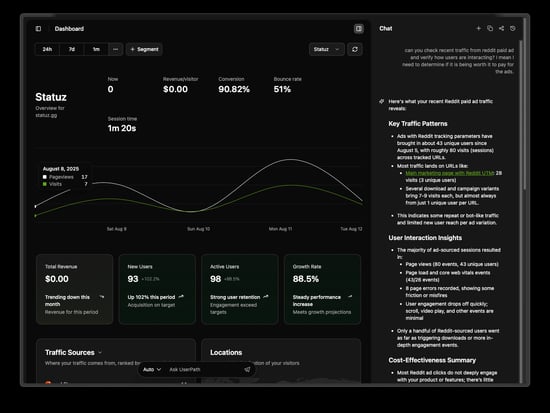
Task: Start a new chat with the plus icon
Action: pos(478,28)
